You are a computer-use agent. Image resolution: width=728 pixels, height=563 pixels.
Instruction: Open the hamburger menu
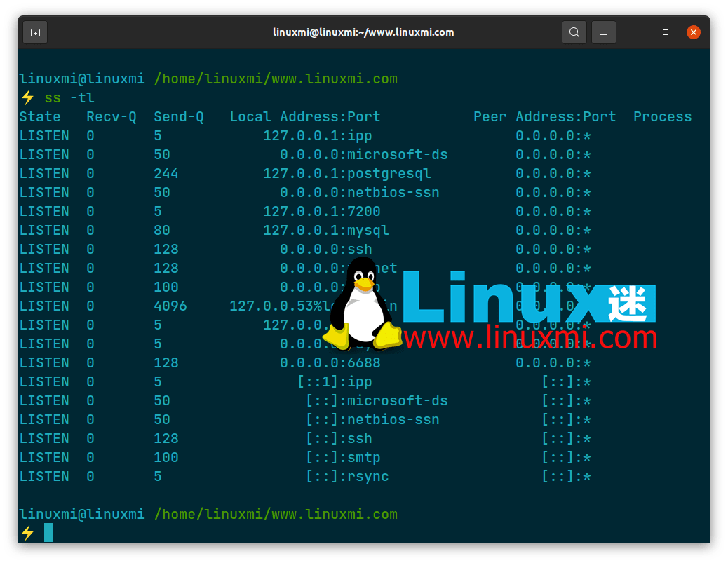click(x=604, y=32)
